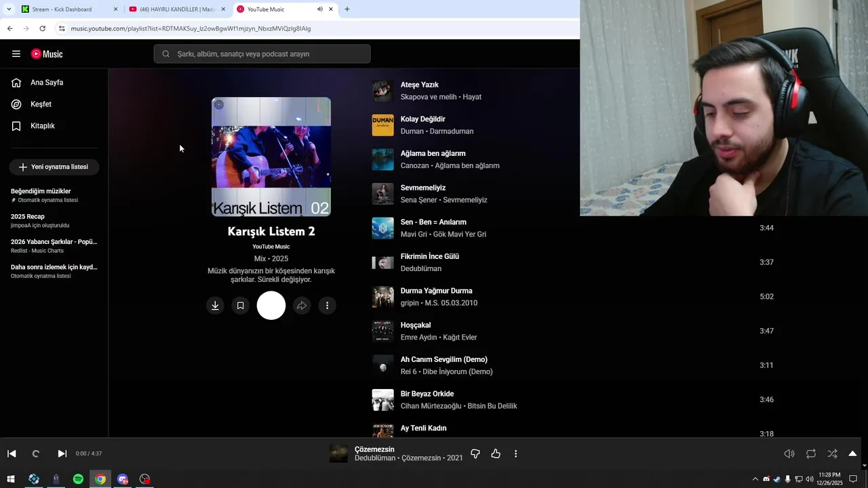The height and width of the screenshot is (488, 868).
Task: Click the YouTube Music logo
Action: click(47, 54)
